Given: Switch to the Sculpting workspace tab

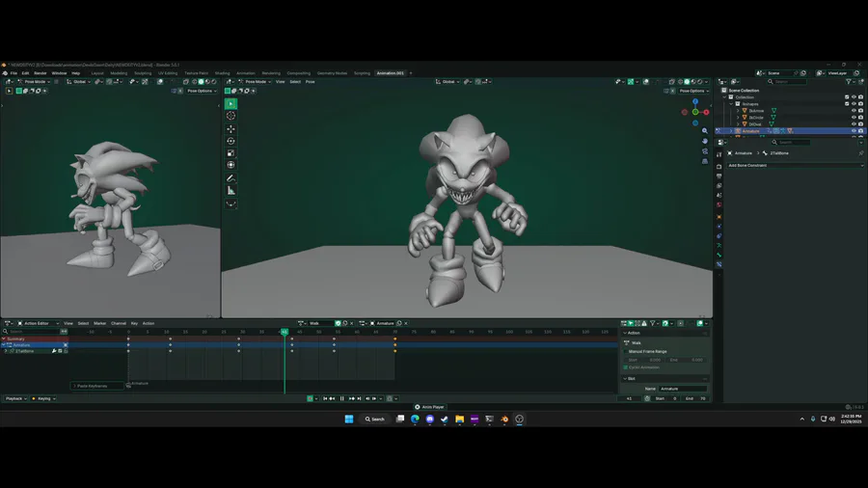Looking at the screenshot, I should click(143, 73).
